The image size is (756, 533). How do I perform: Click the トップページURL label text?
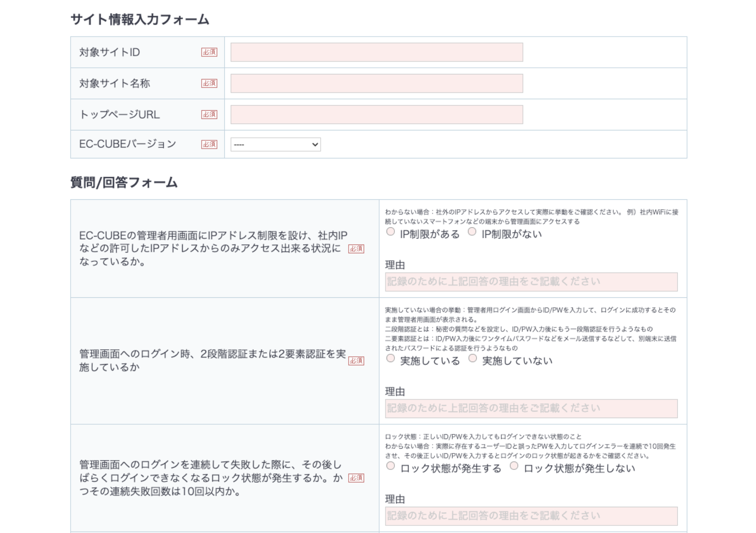120,115
